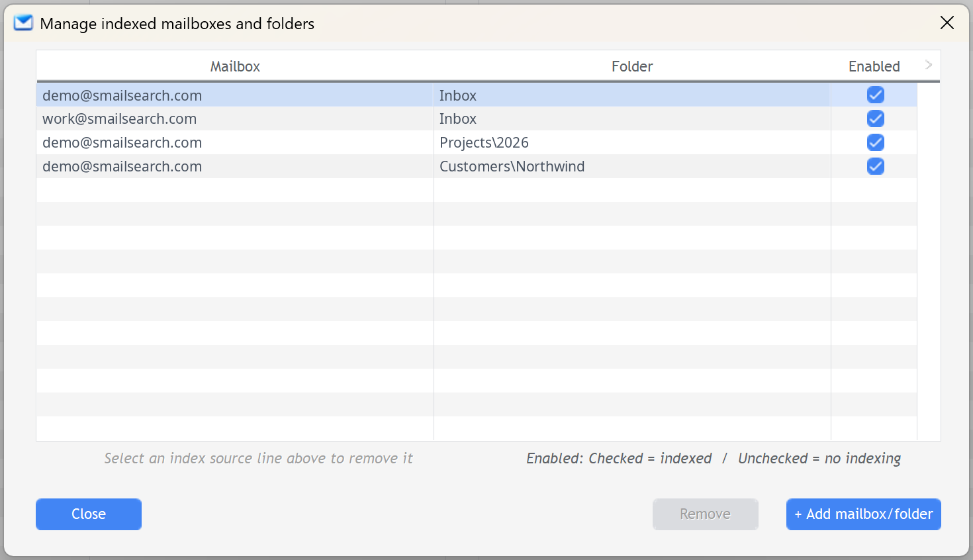Select the Customers\Northwind folder cell
973x560 pixels.
pyautogui.click(x=632, y=166)
